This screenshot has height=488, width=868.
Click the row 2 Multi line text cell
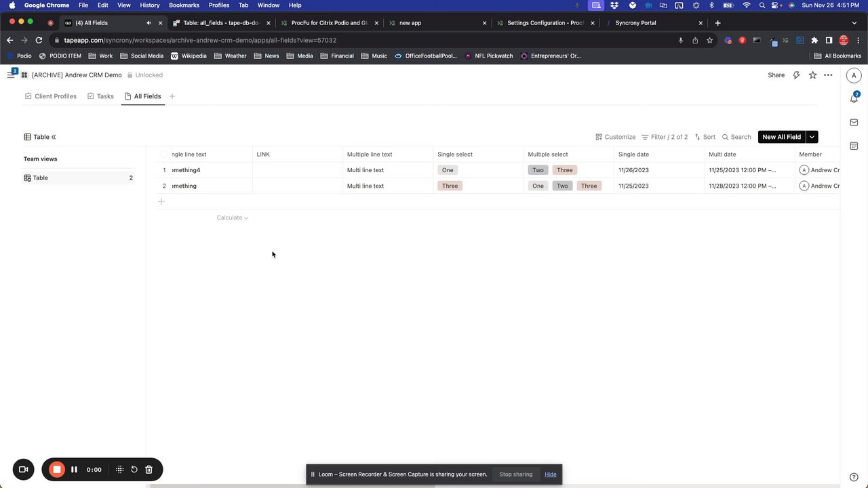(388, 186)
